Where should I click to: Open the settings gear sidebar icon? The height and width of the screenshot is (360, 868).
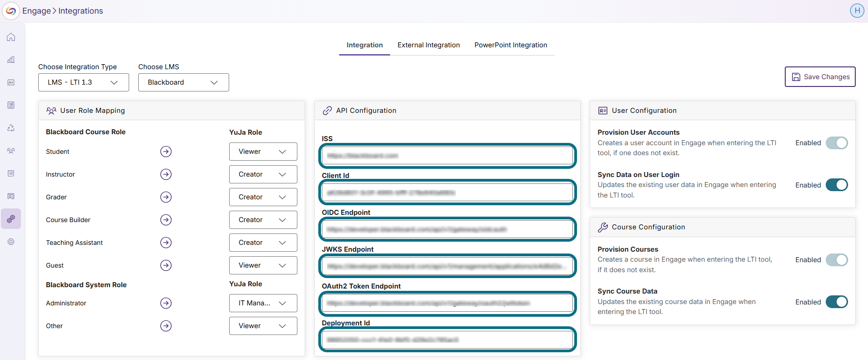11,242
